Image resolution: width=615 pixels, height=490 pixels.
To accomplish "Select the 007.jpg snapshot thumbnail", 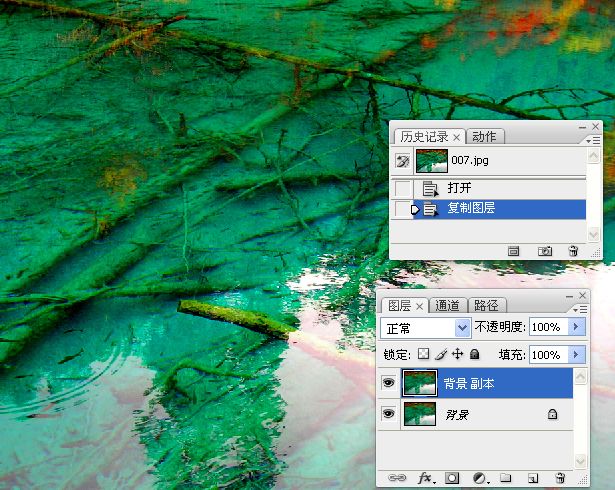I will 431,161.
